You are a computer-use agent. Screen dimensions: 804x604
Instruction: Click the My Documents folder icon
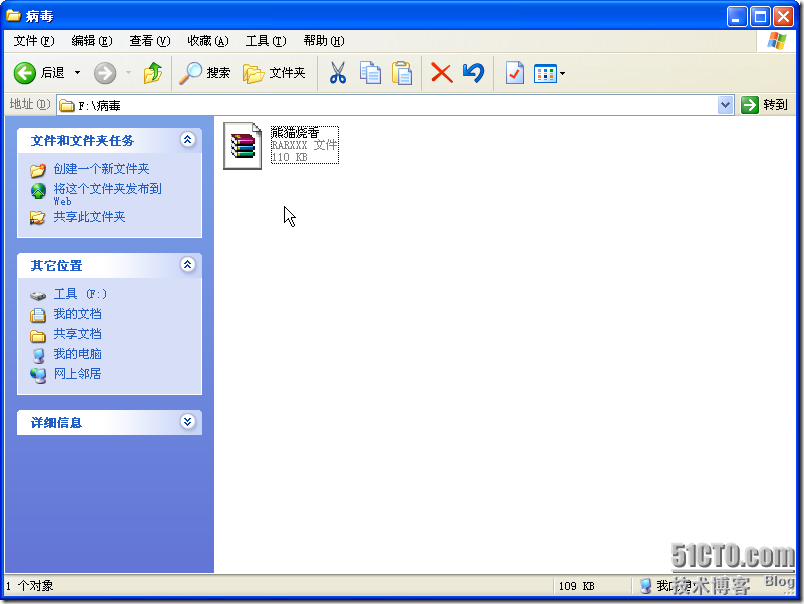click(x=37, y=315)
